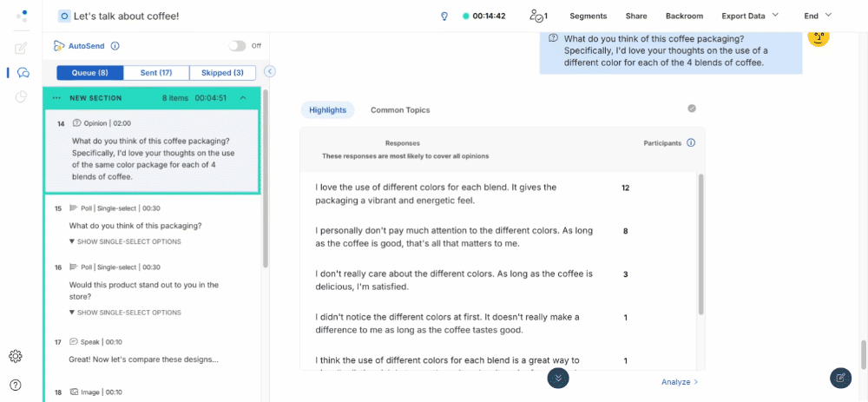This screenshot has height=402, width=868.
Task: Click the info icon beside Participants
Action: (691, 142)
